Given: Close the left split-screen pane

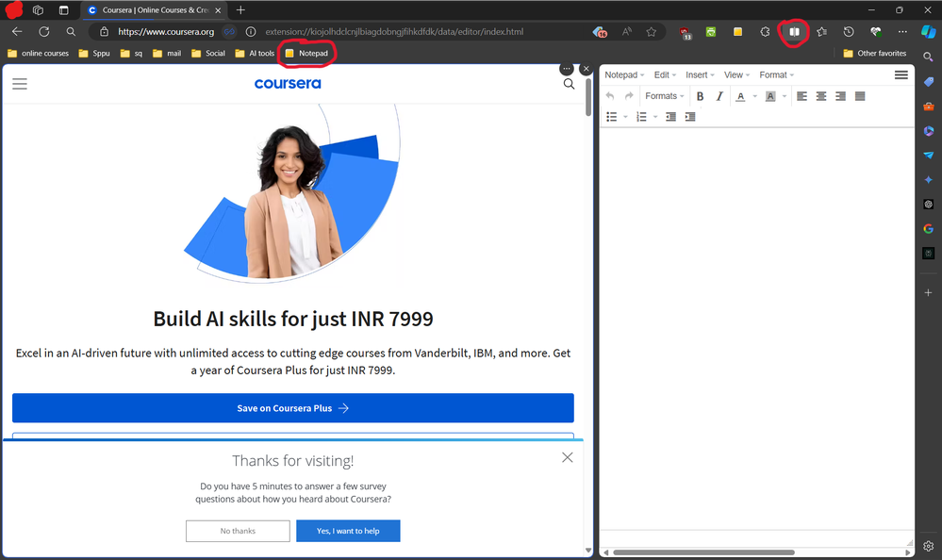Looking at the screenshot, I should click(587, 69).
